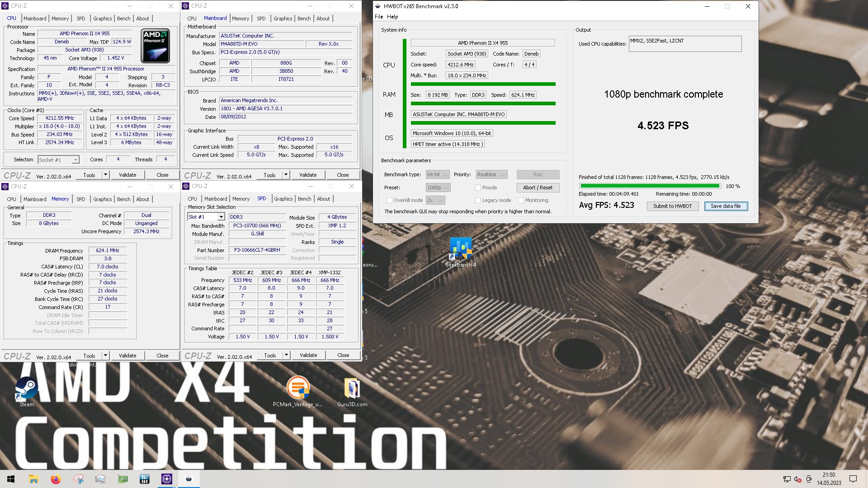
Task: Open the Slot #1 memory slot dropdown
Action: click(206, 217)
